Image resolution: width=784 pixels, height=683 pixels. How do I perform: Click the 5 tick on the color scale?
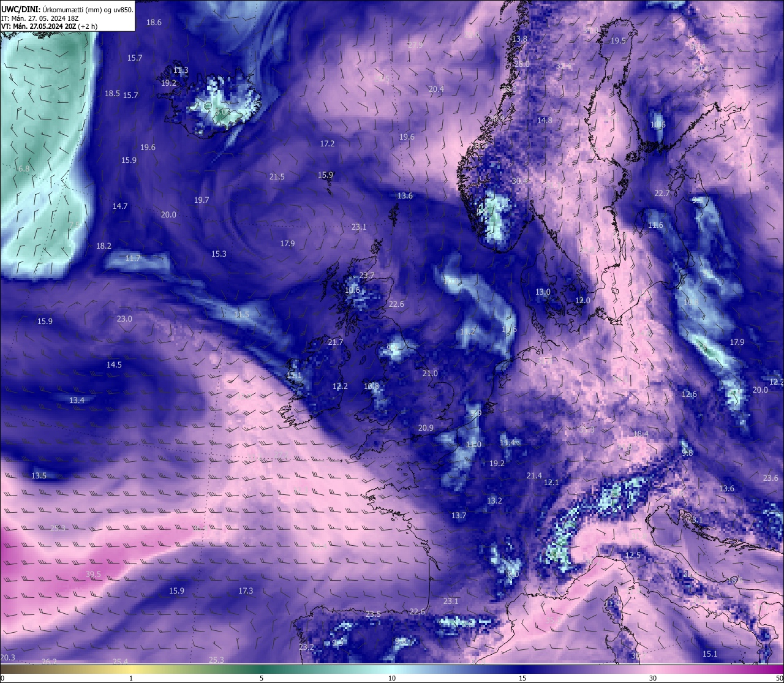[262, 678]
